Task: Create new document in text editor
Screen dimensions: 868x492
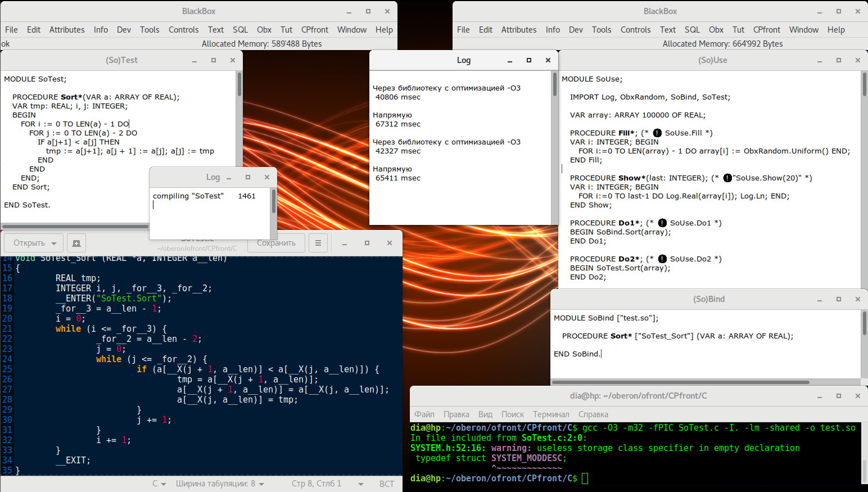Action: coord(76,243)
